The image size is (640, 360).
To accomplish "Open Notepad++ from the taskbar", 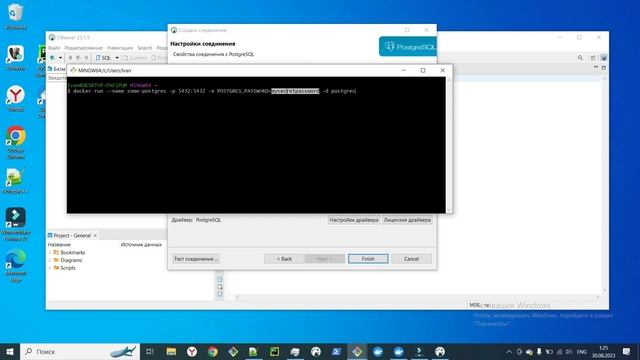I will click(x=253, y=351).
